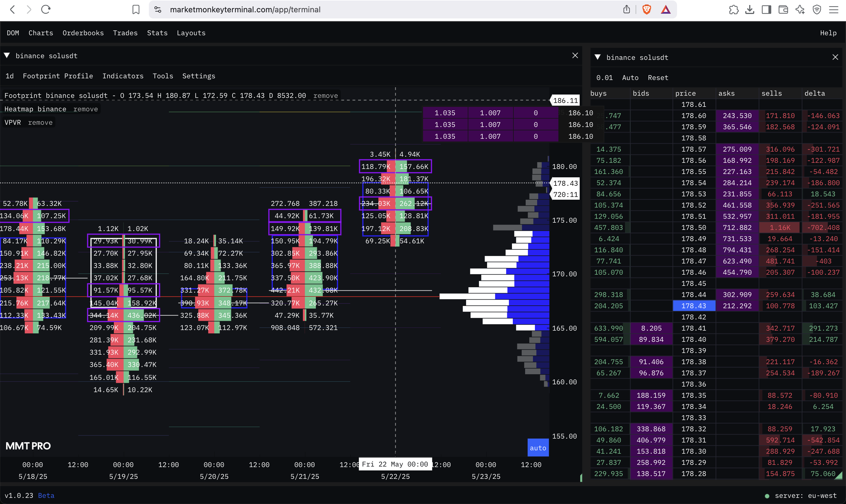Viewport: 846px width, 504px height.
Task: Expand the chart panel binance solusdt triangle
Action: [x=7, y=55]
